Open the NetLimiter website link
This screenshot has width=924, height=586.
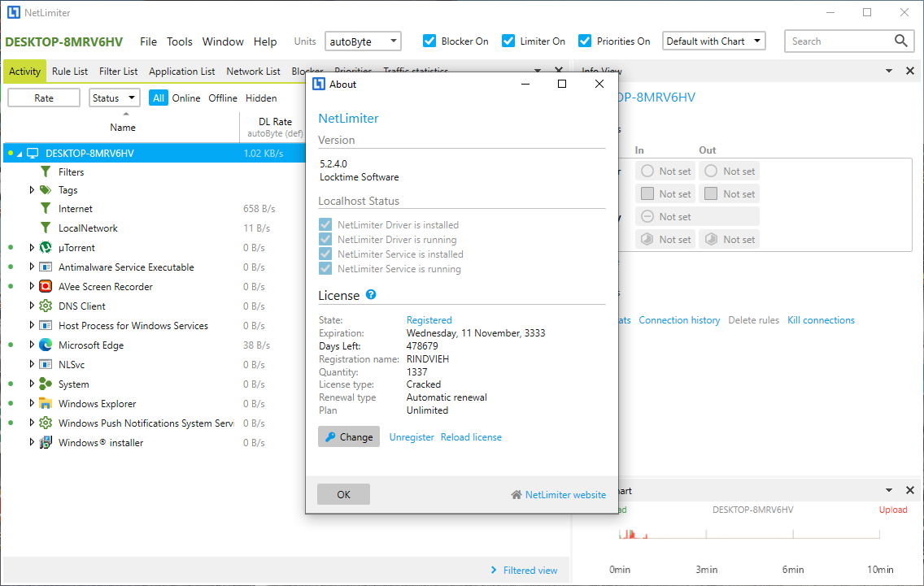(565, 495)
